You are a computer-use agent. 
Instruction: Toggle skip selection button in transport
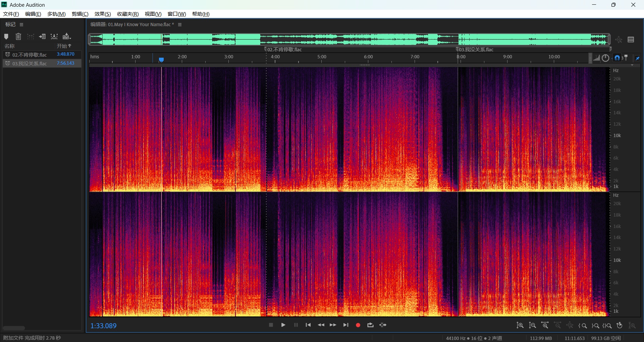click(383, 325)
